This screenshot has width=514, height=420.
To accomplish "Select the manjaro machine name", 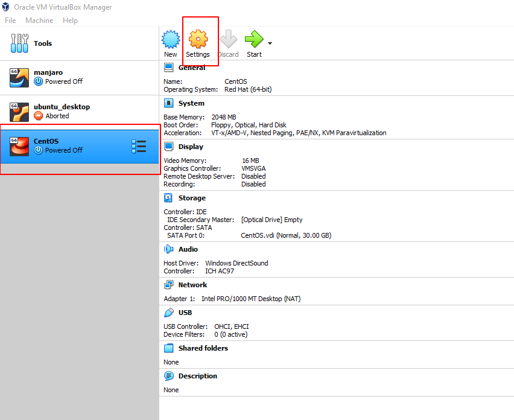I will (x=48, y=72).
